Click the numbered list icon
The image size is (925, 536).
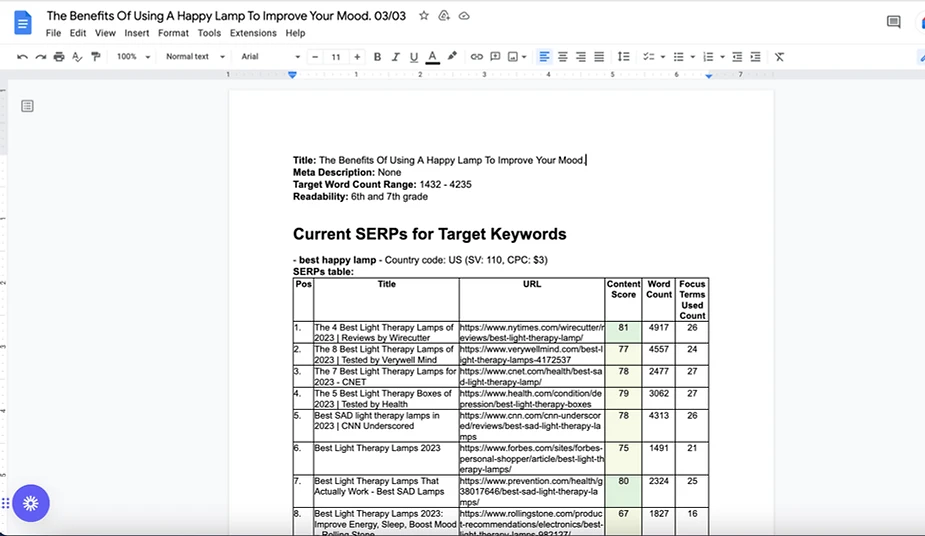pyautogui.click(x=708, y=57)
